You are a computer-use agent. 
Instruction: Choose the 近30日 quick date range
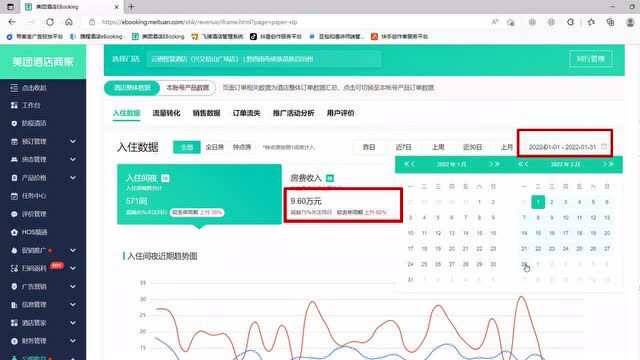pyautogui.click(x=472, y=147)
